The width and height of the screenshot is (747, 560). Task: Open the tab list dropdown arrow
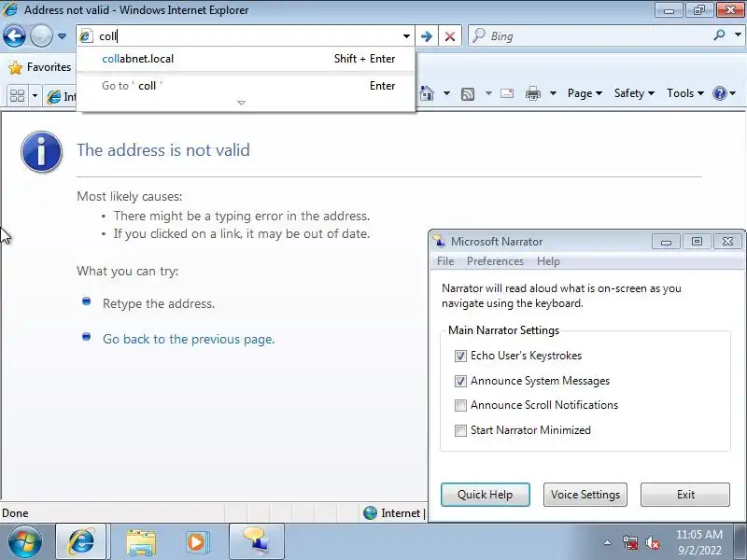35,96
